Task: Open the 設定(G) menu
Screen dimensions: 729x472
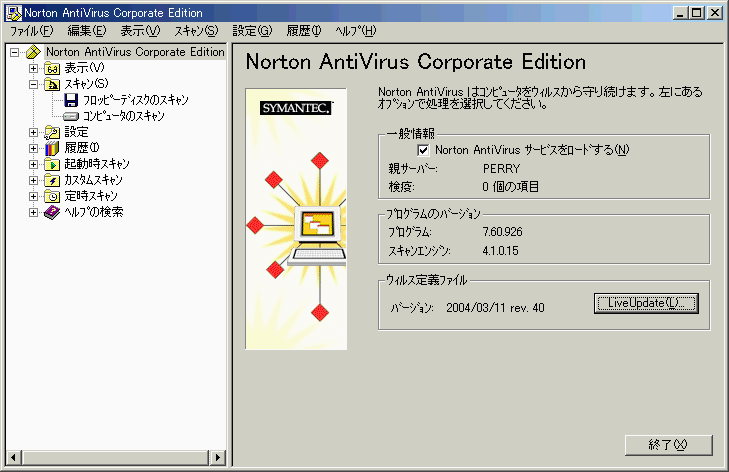Action: tap(252, 31)
